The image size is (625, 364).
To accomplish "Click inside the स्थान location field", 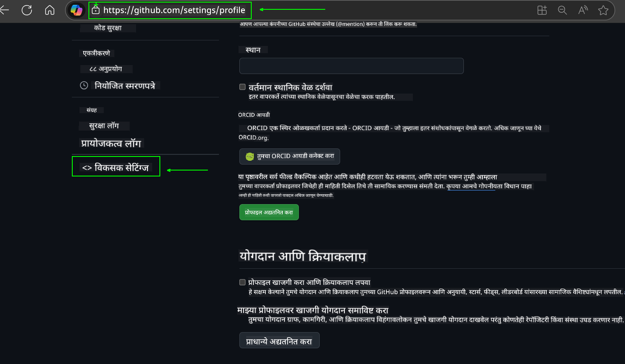I will [x=351, y=66].
